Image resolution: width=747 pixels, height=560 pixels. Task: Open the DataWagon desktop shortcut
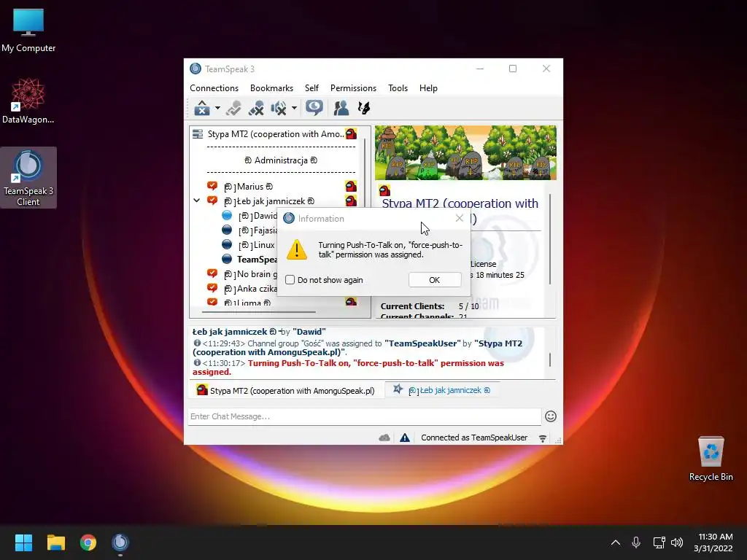pyautogui.click(x=28, y=101)
